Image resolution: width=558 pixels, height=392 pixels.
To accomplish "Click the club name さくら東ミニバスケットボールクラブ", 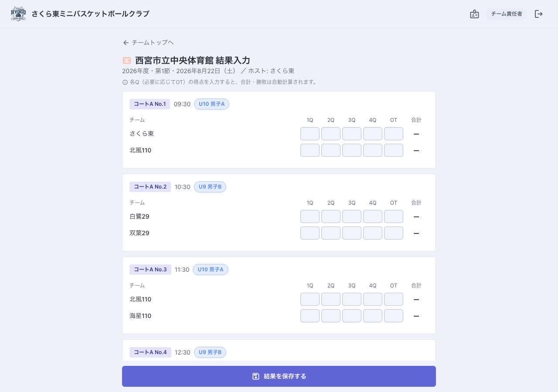I will (90, 14).
